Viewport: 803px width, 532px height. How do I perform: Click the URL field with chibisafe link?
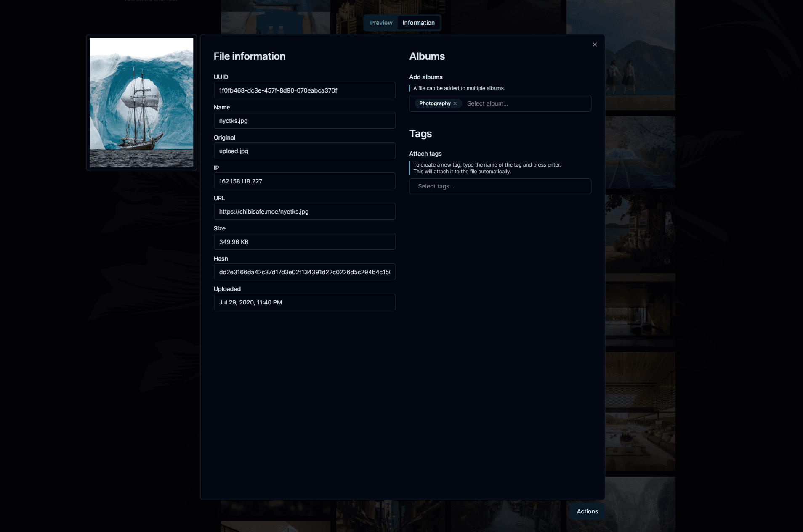coord(304,212)
